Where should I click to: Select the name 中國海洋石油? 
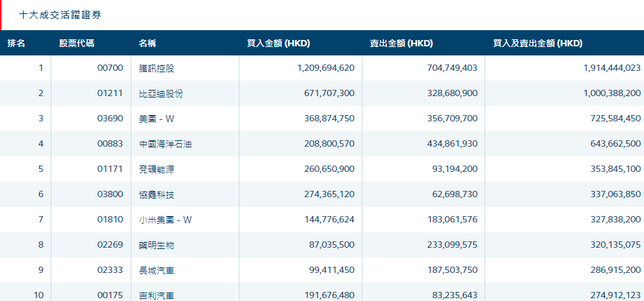point(165,144)
